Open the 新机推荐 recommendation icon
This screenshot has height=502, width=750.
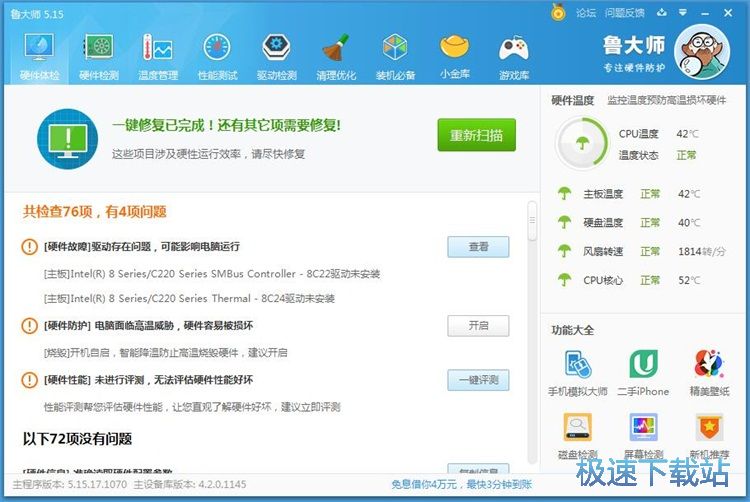point(709,427)
